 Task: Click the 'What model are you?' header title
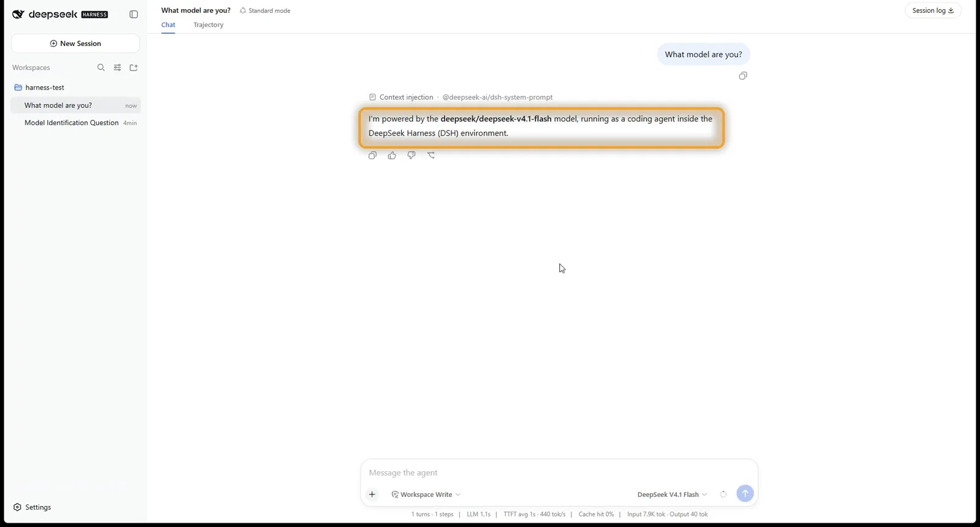click(x=196, y=10)
